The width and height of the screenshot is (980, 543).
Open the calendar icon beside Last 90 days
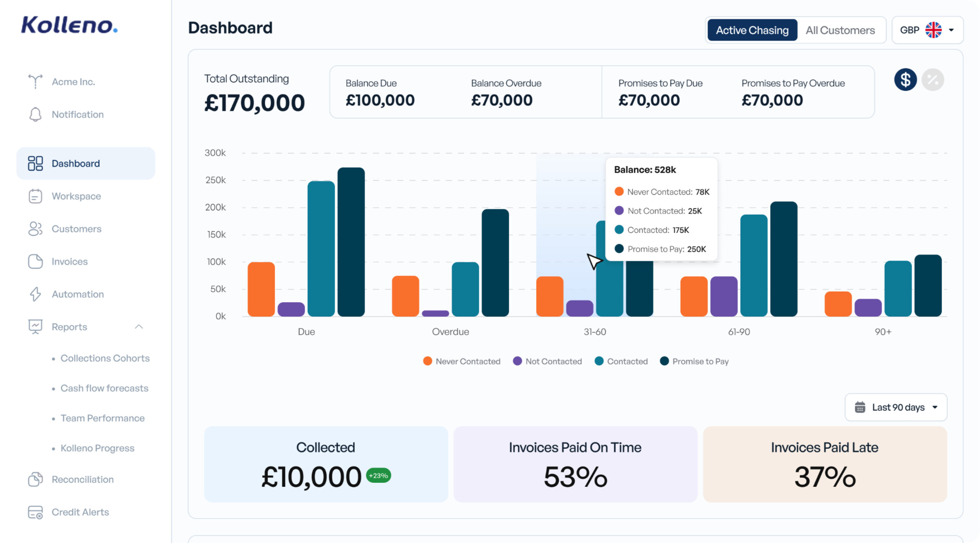click(x=860, y=407)
